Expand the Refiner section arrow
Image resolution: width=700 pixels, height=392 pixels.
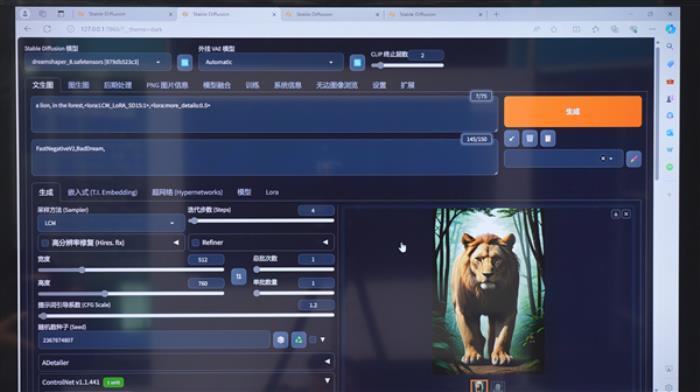(x=325, y=242)
